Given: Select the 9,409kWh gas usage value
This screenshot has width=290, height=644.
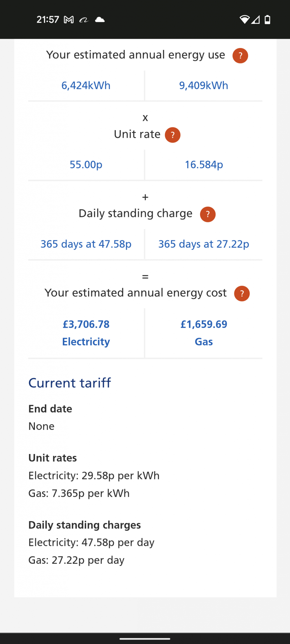Looking at the screenshot, I should click(204, 86).
